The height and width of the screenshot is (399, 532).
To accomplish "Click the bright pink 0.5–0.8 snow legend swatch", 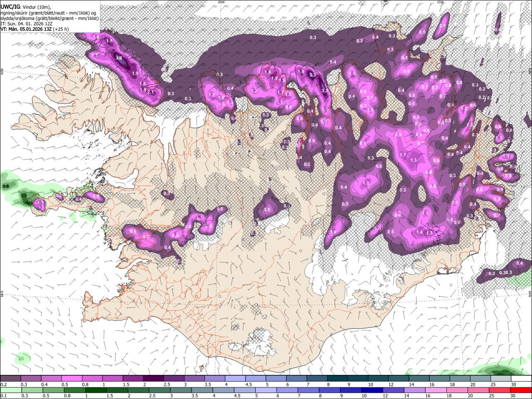I will pyautogui.click(x=71, y=379).
